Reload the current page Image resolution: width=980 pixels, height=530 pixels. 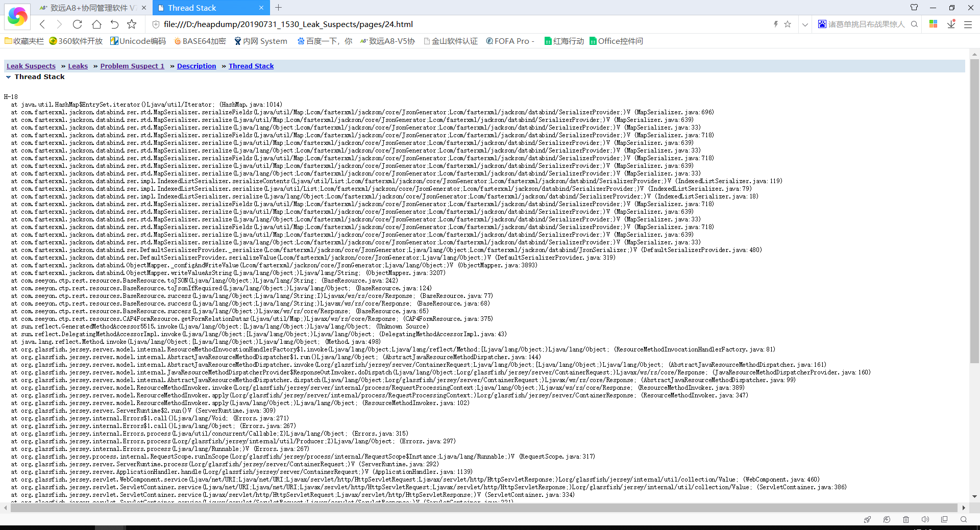78,24
